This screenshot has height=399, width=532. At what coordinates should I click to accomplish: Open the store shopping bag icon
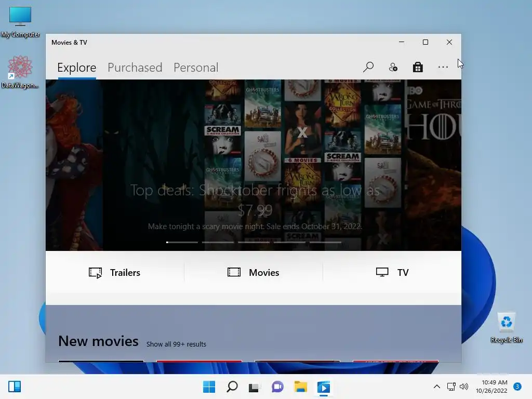pos(418,67)
